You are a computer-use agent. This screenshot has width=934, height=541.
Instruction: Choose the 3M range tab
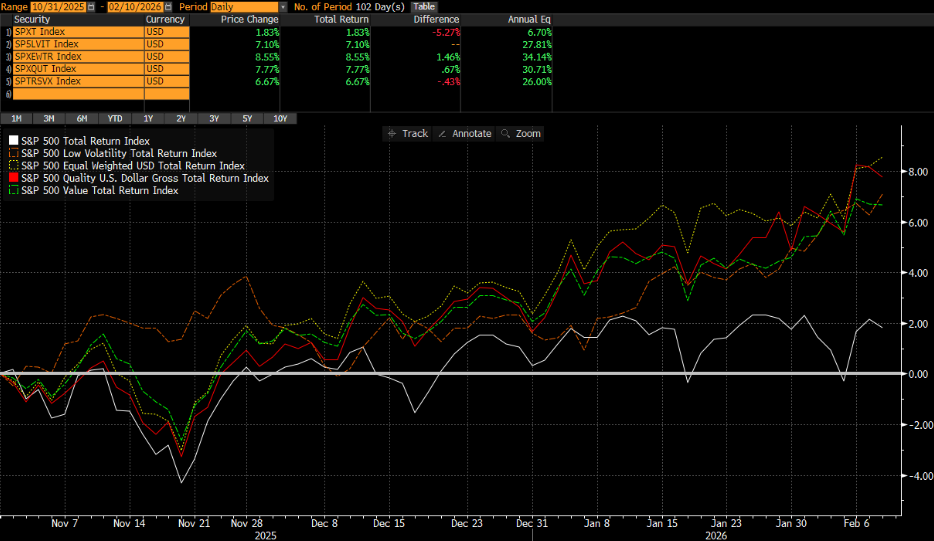[51, 119]
